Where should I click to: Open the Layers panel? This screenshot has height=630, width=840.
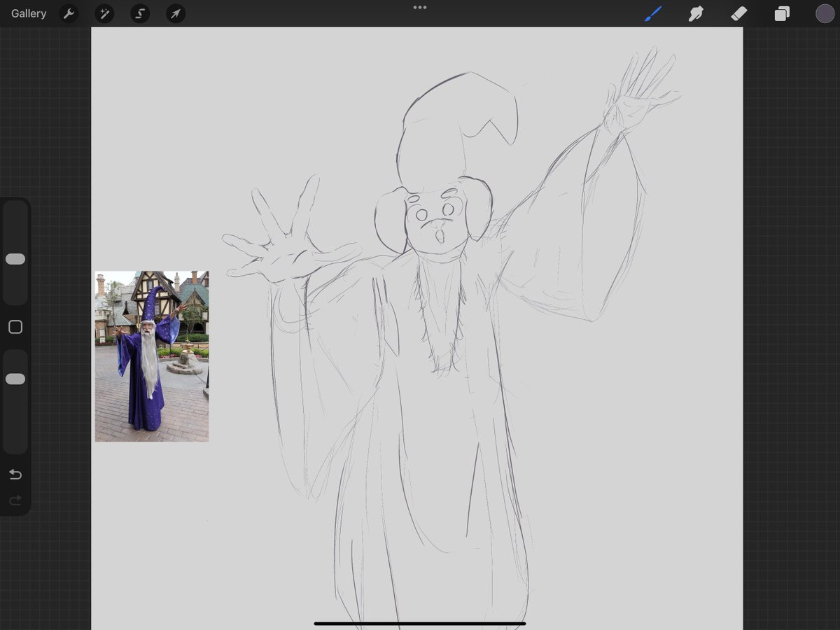pyautogui.click(x=782, y=13)
